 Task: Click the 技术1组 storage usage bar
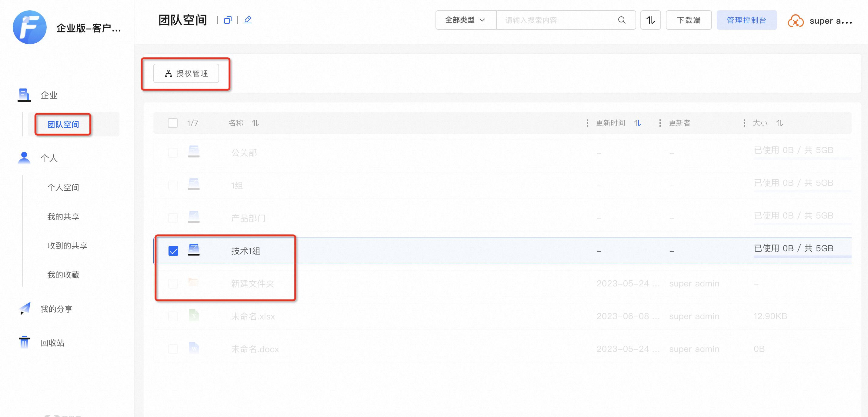(x=802, y=257)
